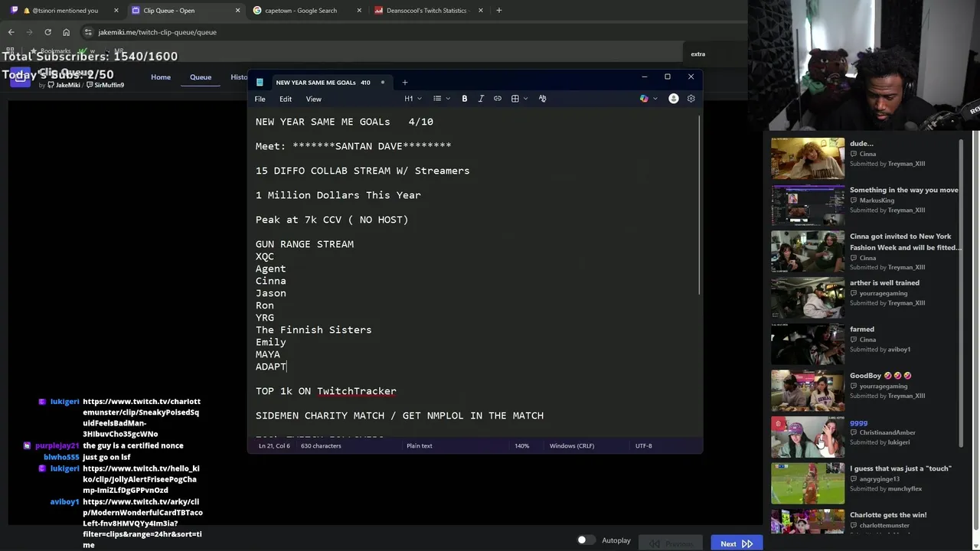Click the browser home icon
The image size is (980, 551).
point(66,32)
